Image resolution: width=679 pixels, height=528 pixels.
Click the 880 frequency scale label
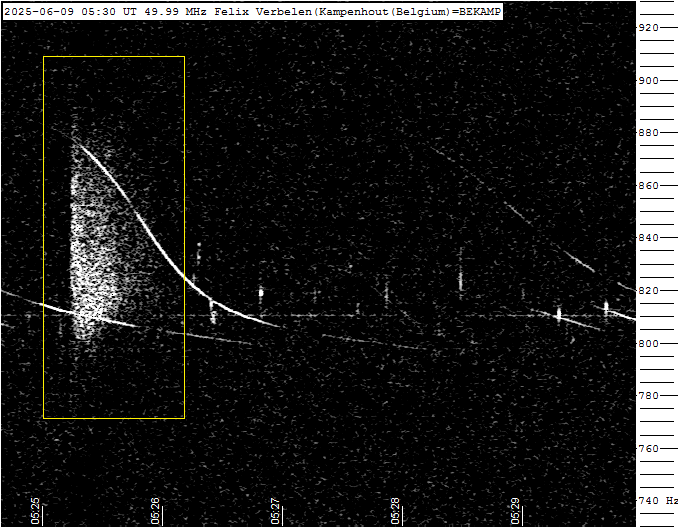(x=649, y=133)
